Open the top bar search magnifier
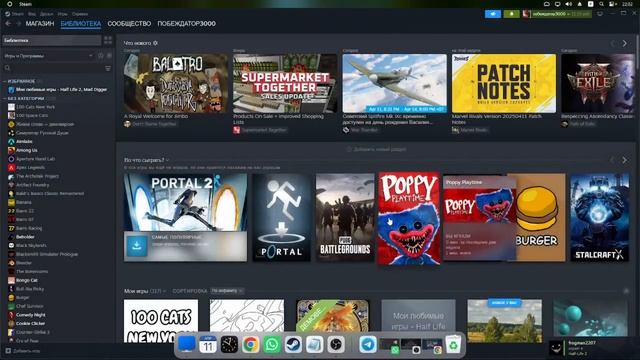 (601, 4)
